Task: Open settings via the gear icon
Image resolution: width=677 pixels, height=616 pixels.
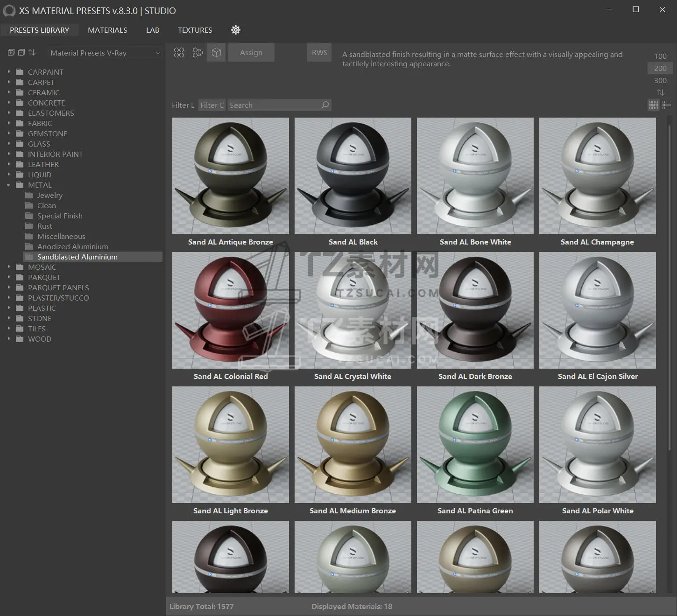Action: [236, 30]
